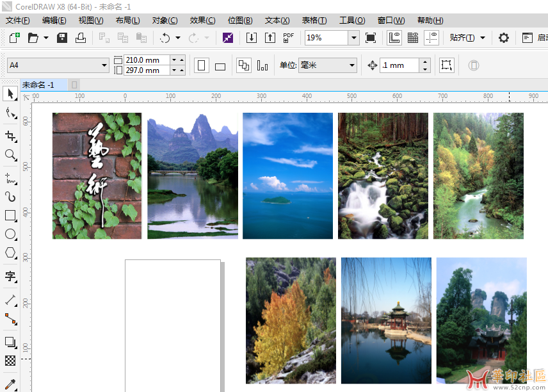548x392 pixels.
Task: Expand the undo history dropdown arrow
Action: (x=177, y=38)
